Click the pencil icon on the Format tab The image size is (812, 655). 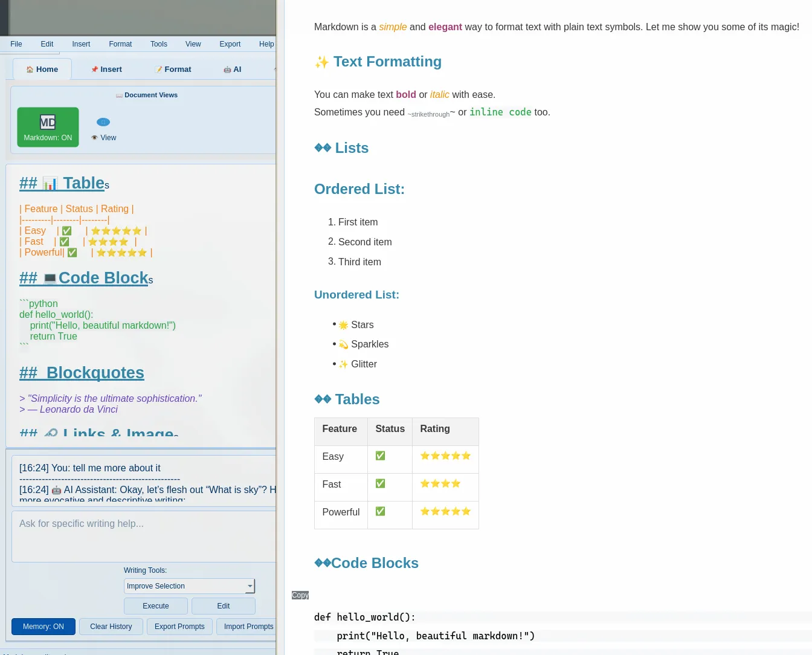(159, 69)
